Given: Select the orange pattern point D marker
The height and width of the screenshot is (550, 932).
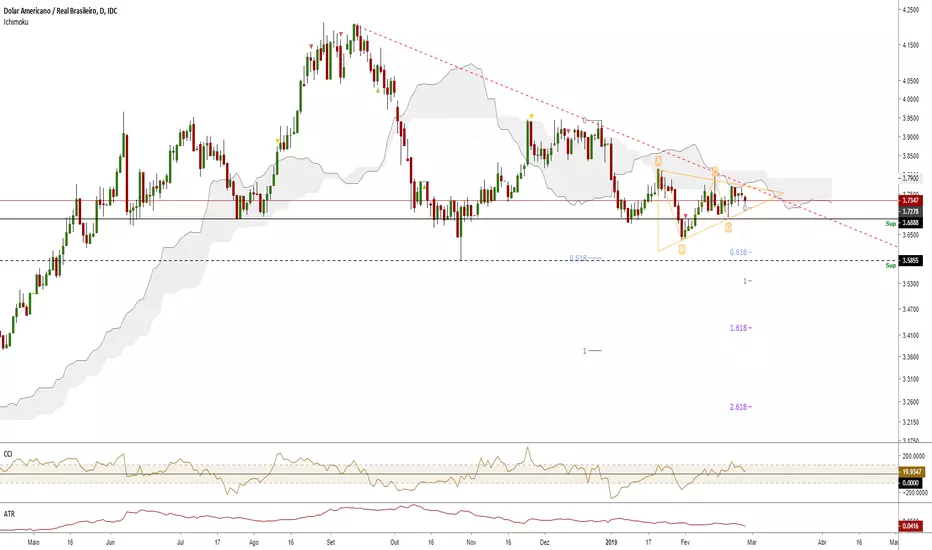Looking at the screenshot, I should pyautogui.click(x=728, y=228).
